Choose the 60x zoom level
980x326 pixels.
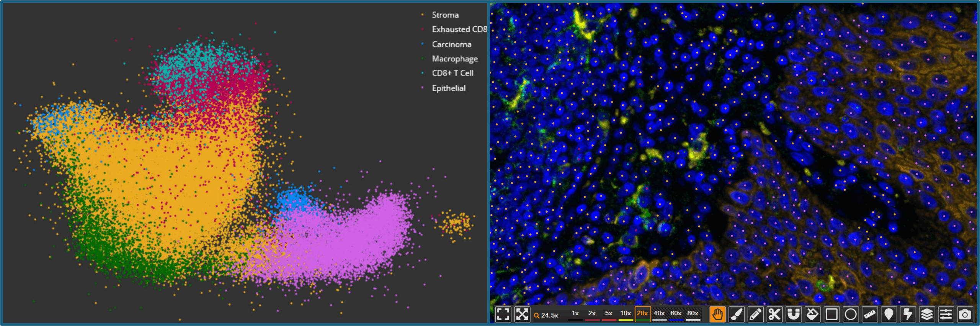click(676, 314)
